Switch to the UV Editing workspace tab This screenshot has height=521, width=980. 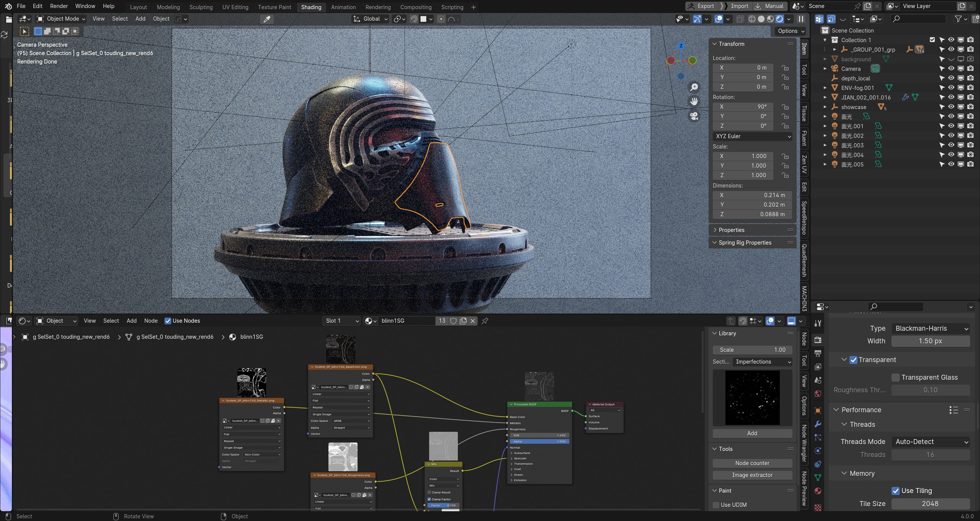[x=235, y=7]
